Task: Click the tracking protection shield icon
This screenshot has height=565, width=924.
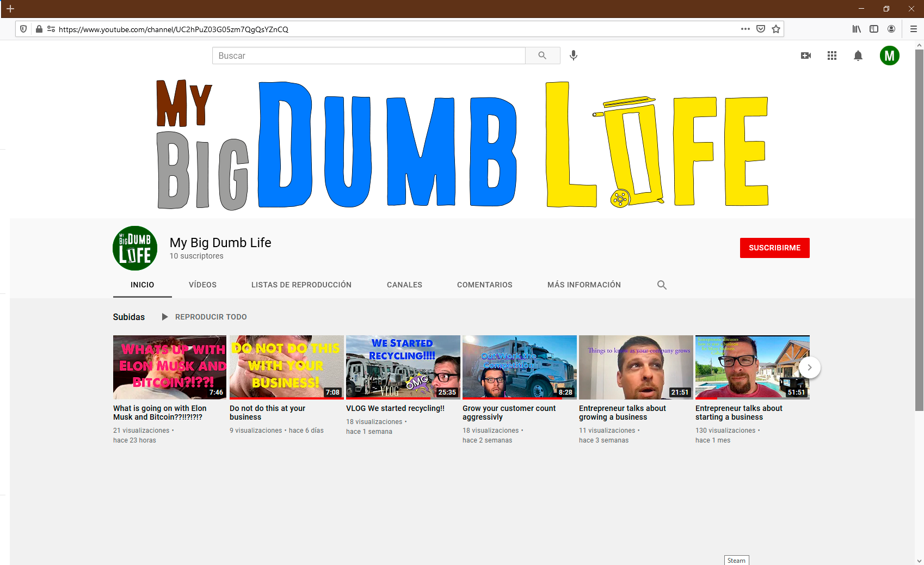Action: click(23, 29)
